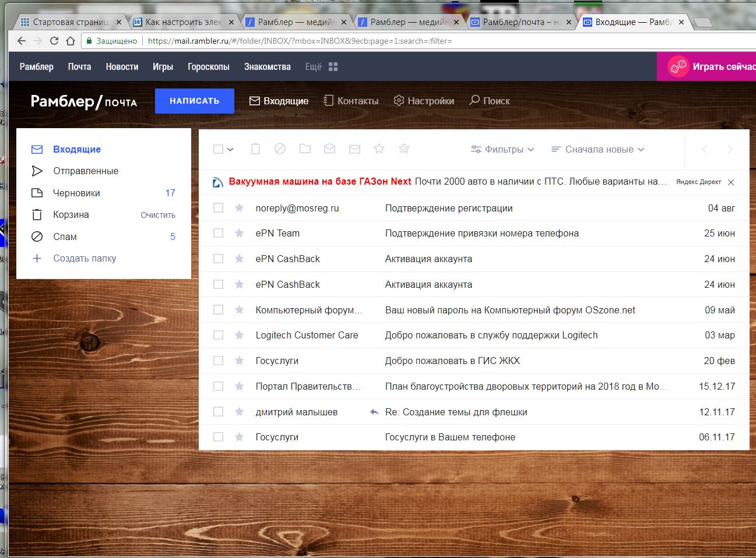Click the Rambler services grid icon
The image size is (756, 558).
click(333, 67)
